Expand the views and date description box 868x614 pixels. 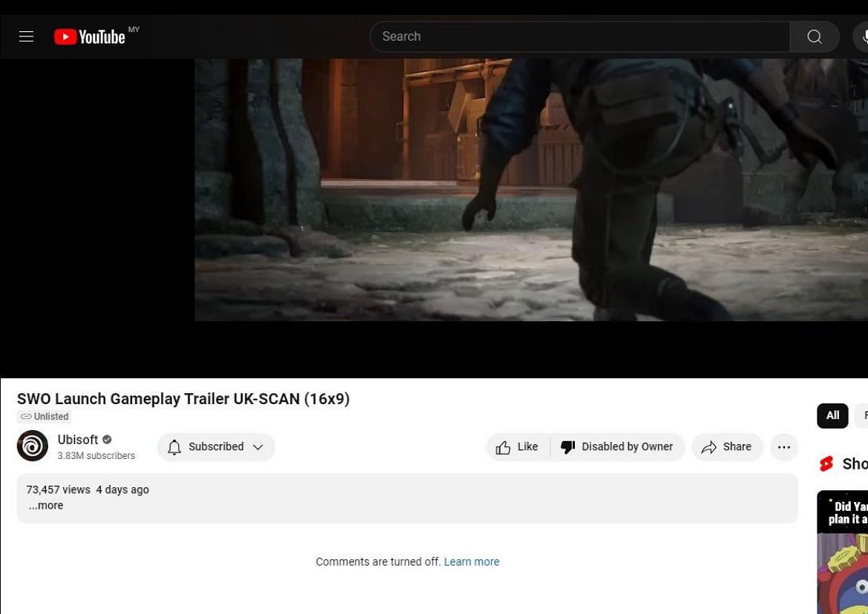(407, 490)
